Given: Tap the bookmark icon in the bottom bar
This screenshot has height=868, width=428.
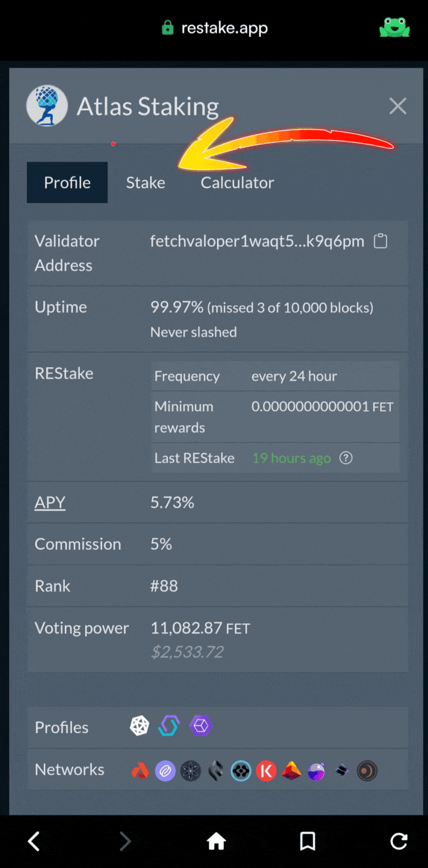Looking at the screenshot, I should (x=308, y=841).
